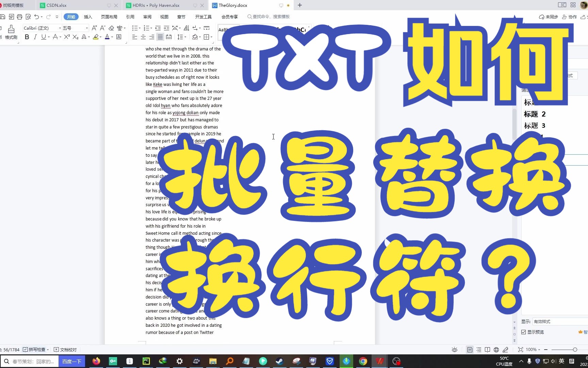The height and width of the screenshot is (368, 588).
Task: Open a new tab with the plus button
Action: 300,5
